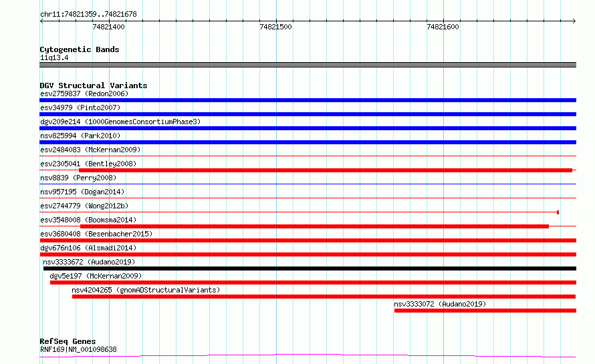Open the esv2759837 (Redon2006) variant label
Viewport: 595px width, 364px height.
pos(84,94)
